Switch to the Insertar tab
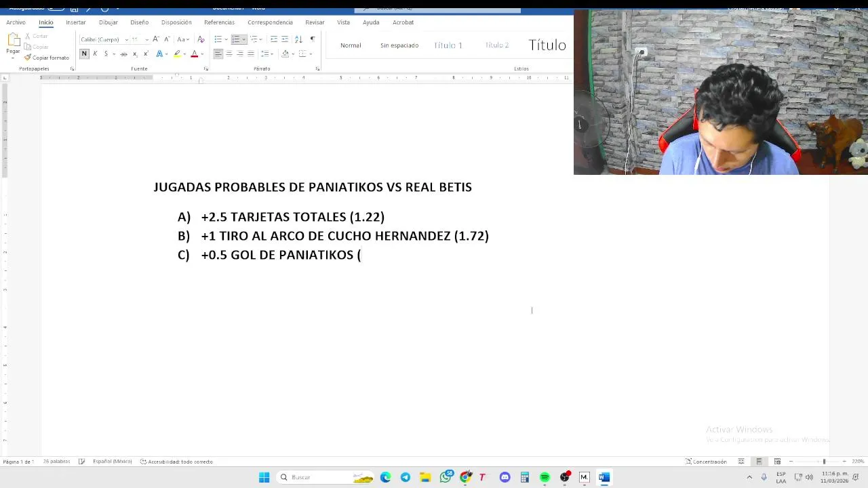 [x=76, y=22]
